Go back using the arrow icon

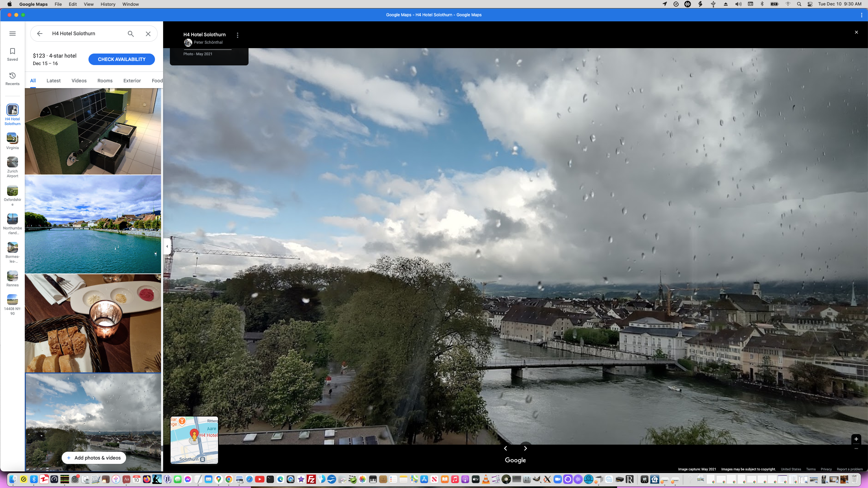pyautogui.click(x=40, y=34)
